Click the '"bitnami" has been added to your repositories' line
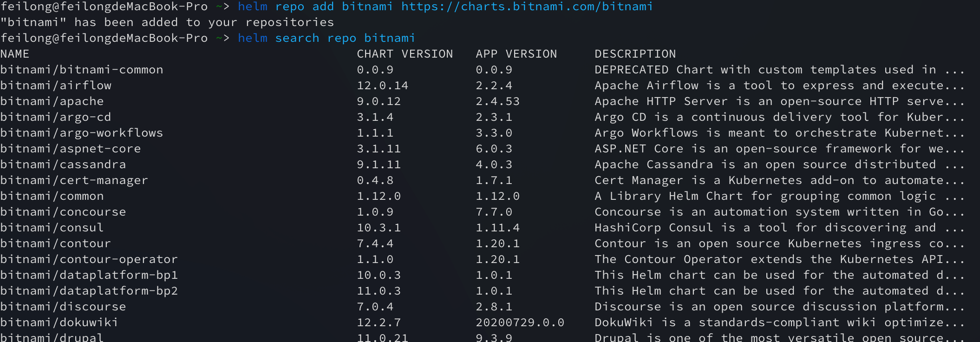 (x=167, y=22)
